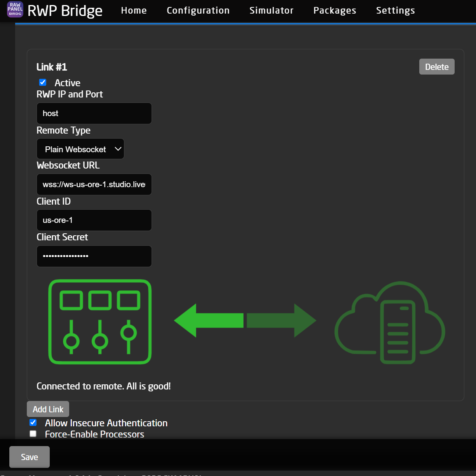Click the RAW Panel BRDG logo icon
476x476 pixels.
point(15,10)
